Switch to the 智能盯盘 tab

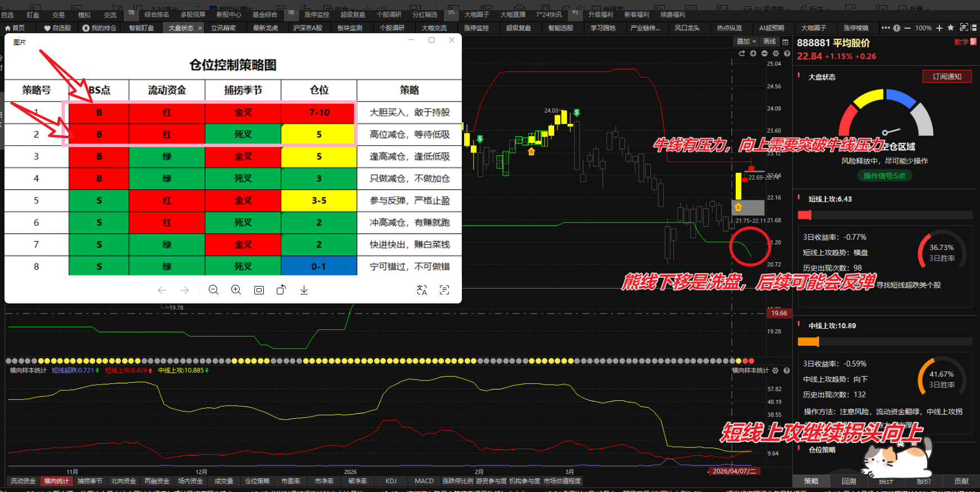point(141,28)
